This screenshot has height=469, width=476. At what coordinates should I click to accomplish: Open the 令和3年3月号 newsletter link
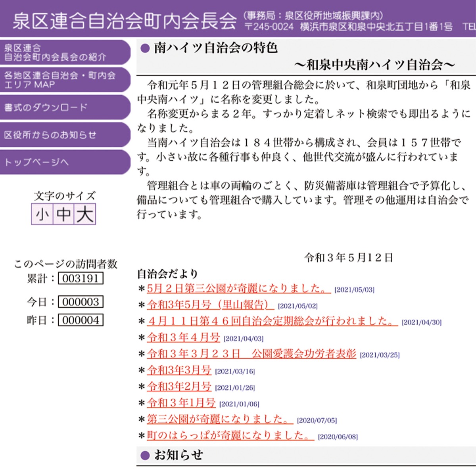pos(179,370)
